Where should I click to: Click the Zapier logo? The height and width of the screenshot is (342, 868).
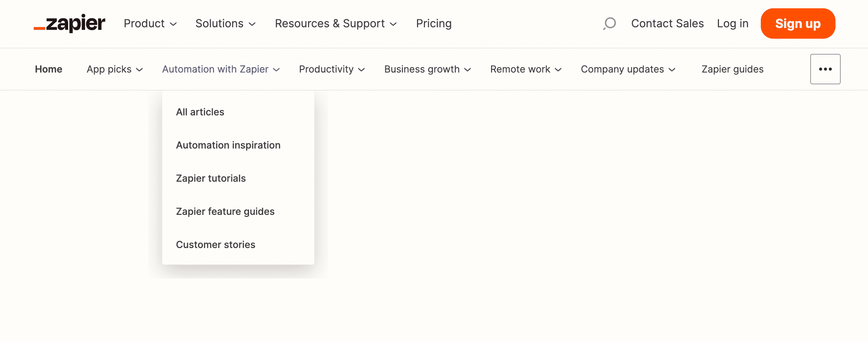tap(69, 23)
